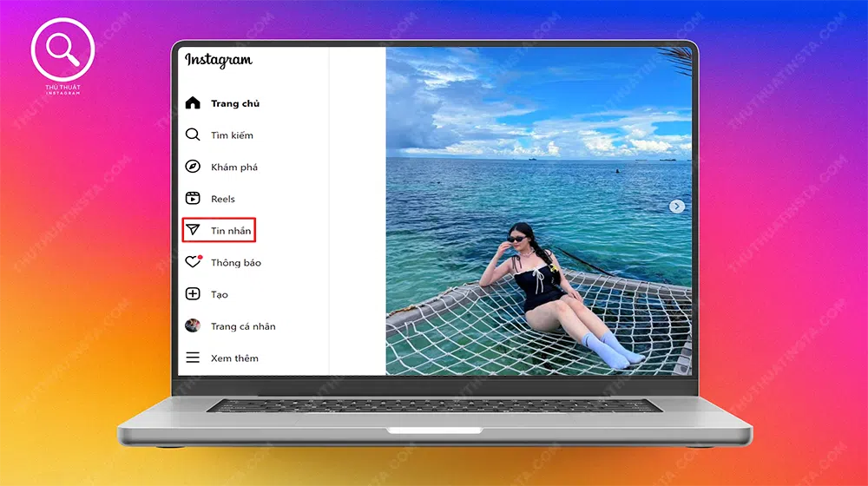Choose the "Khám phá" label
This screenshot has height=486, width=868.
(234, 167)
